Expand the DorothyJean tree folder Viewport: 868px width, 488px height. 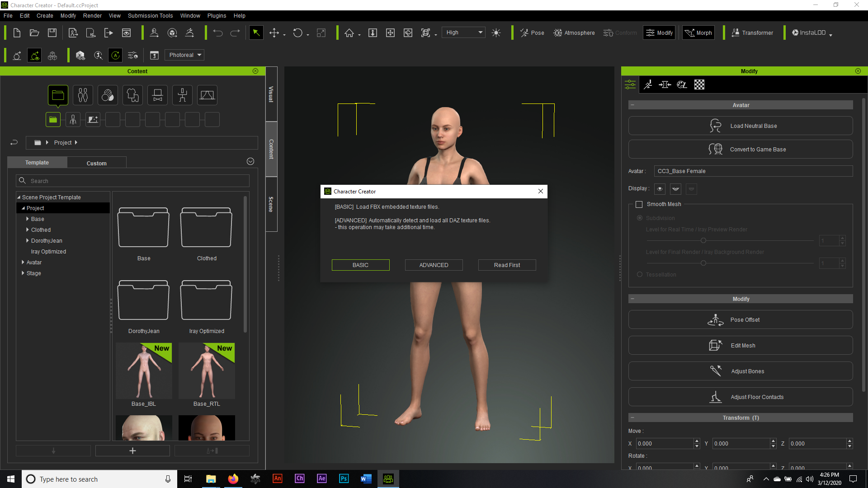pyautogui.click(x=28, y=241)
